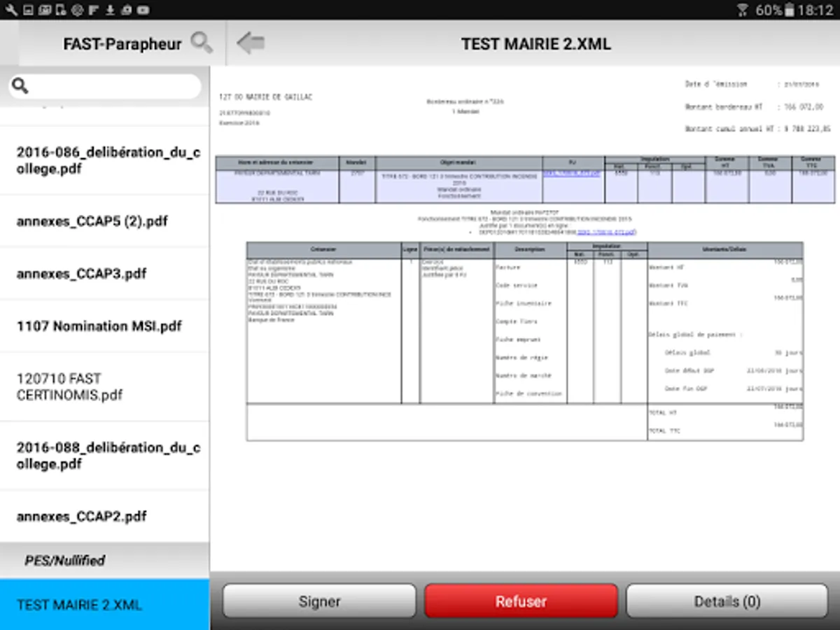Tap the Montants/Délais column header

coord(725,248)
